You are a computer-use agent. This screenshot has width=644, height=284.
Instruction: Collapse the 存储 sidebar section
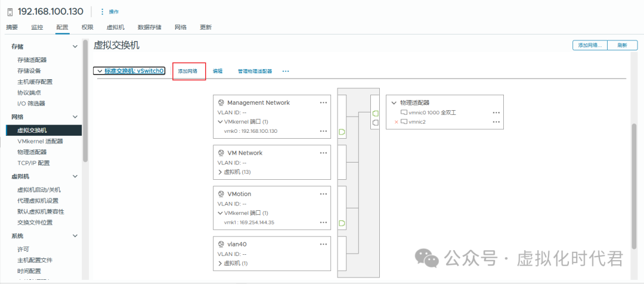click(x=75, y=46)
